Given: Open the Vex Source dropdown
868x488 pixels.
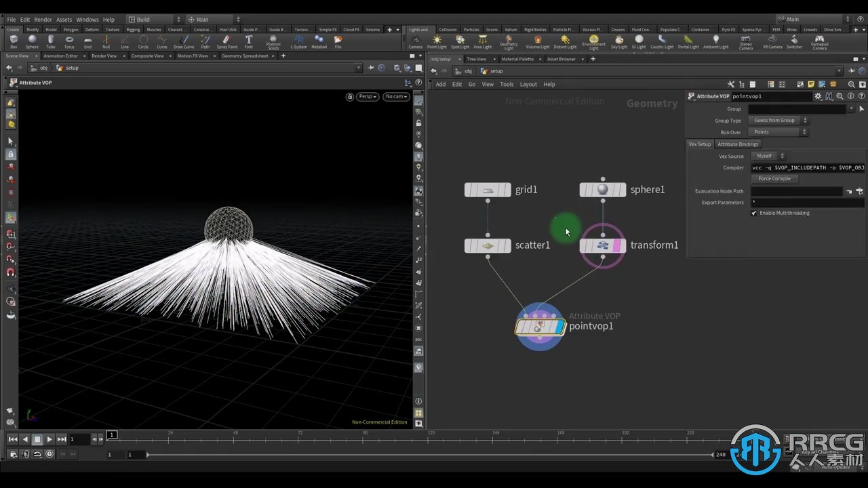Looking at the screenshot, I should [x=769, y=156].
